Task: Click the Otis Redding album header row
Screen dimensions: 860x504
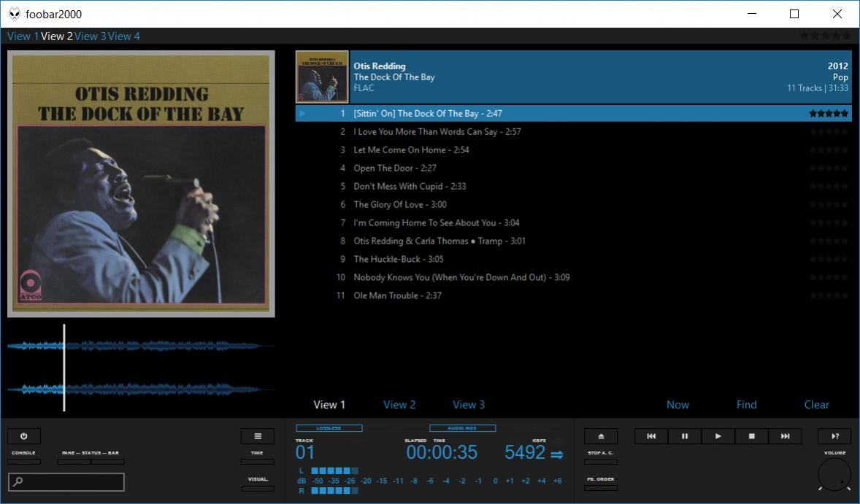Action: point(573,77)
